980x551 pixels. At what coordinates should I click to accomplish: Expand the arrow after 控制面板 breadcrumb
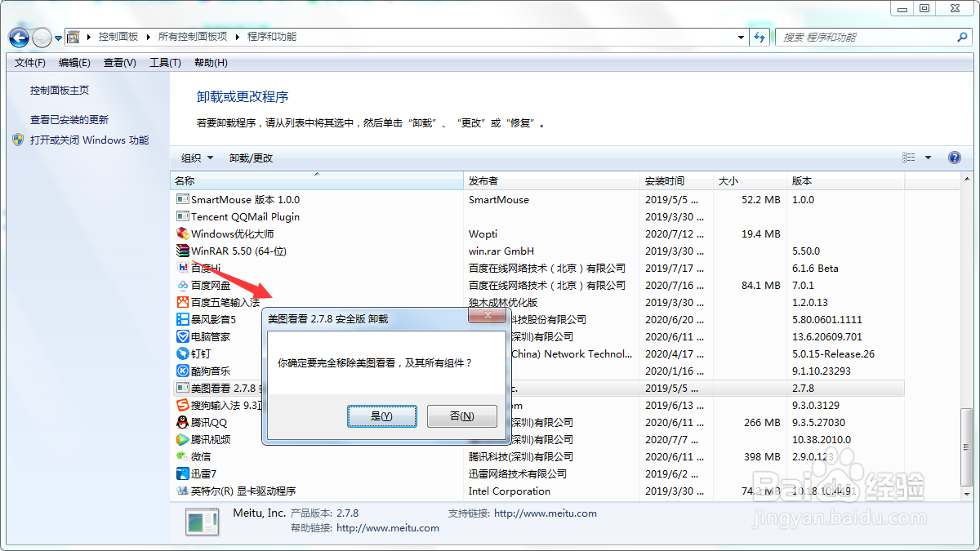148,37
